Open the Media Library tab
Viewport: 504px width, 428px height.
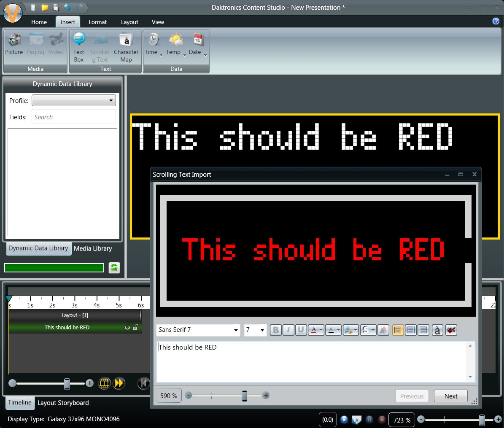(93, 248)
